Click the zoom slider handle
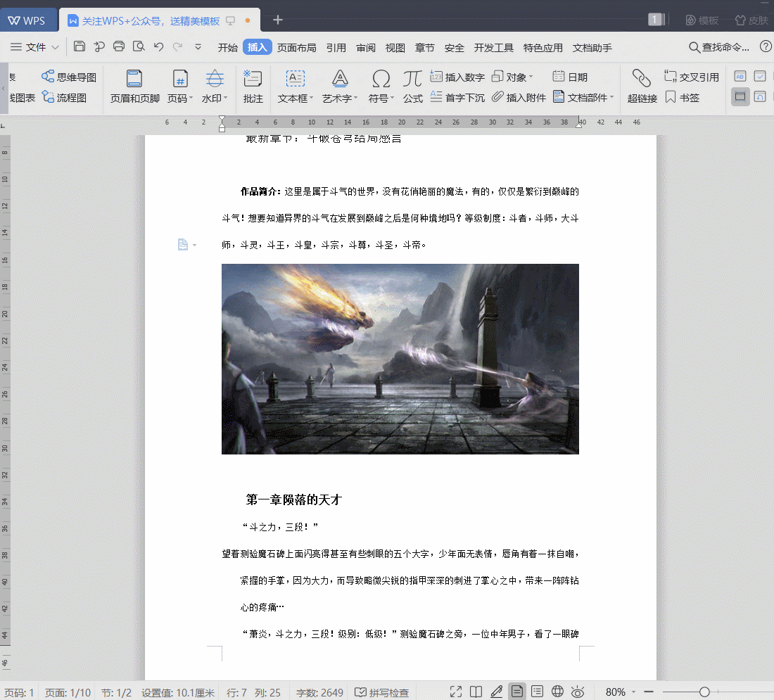The image size is (774, 700). tap(704, 692)
